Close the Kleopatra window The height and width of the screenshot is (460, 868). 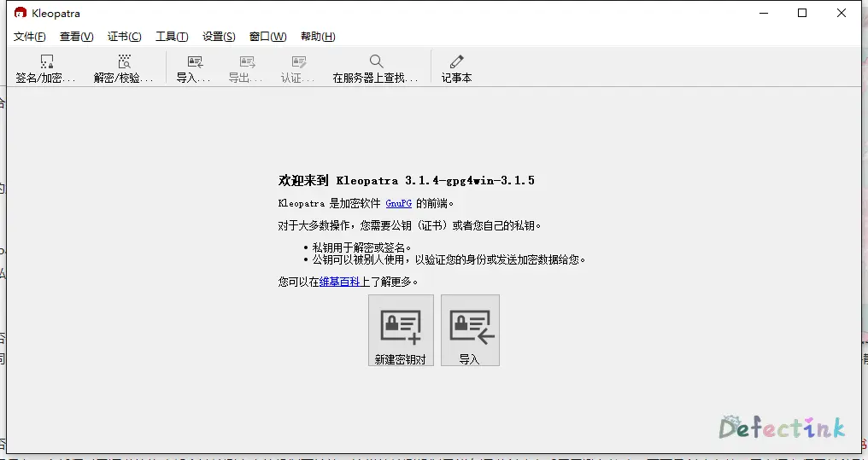point(842,13)
